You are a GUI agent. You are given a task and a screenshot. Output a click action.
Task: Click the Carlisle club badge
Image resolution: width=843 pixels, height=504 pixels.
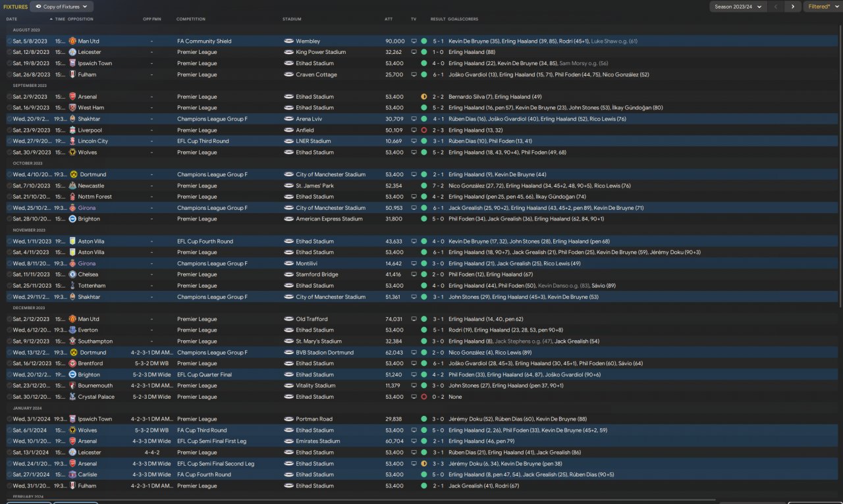coord(72,475)
